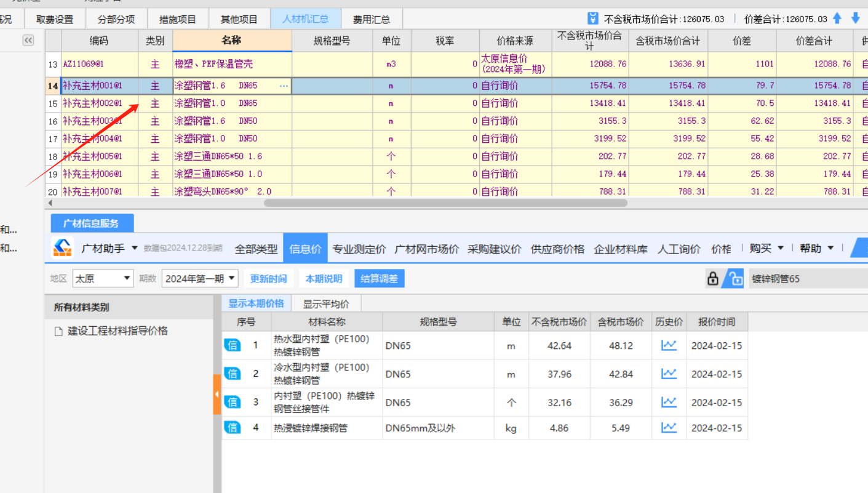868x493 pixels.
Task: Select 全部类型 in price type bar
Action: pos(257,249)
